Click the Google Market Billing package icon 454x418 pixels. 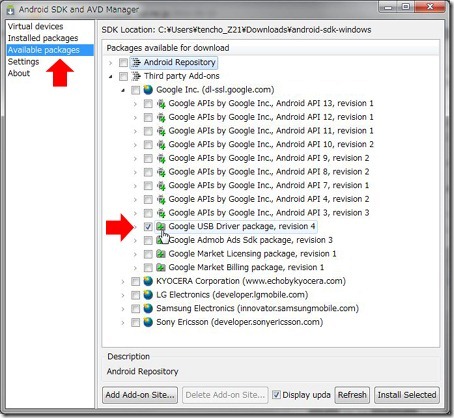pos(161,268)
